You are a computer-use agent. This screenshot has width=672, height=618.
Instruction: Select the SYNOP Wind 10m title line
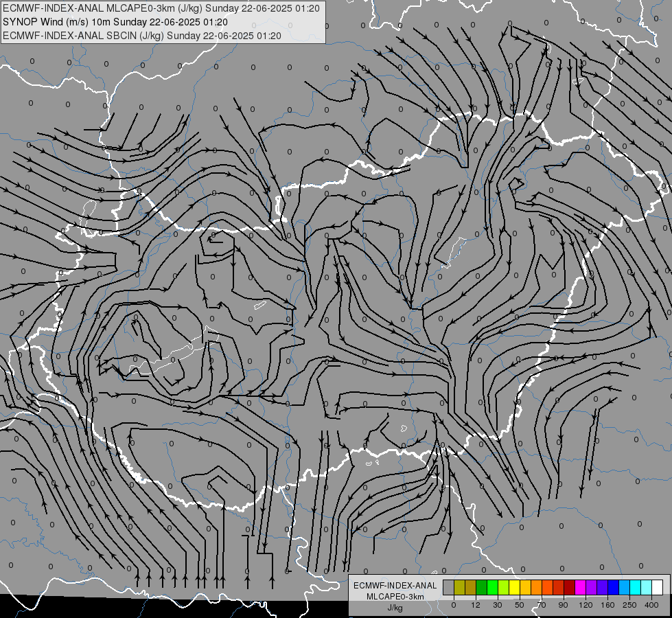[x=115, y=22]
